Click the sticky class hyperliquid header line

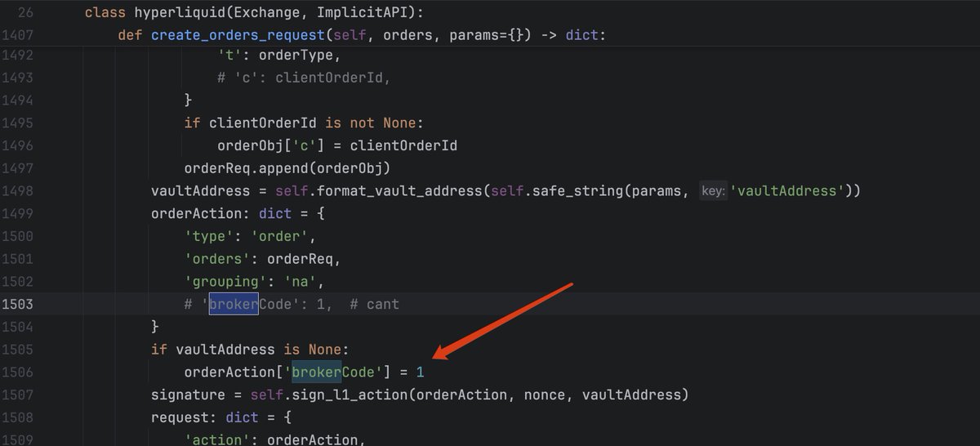click(x=255, y=12)
